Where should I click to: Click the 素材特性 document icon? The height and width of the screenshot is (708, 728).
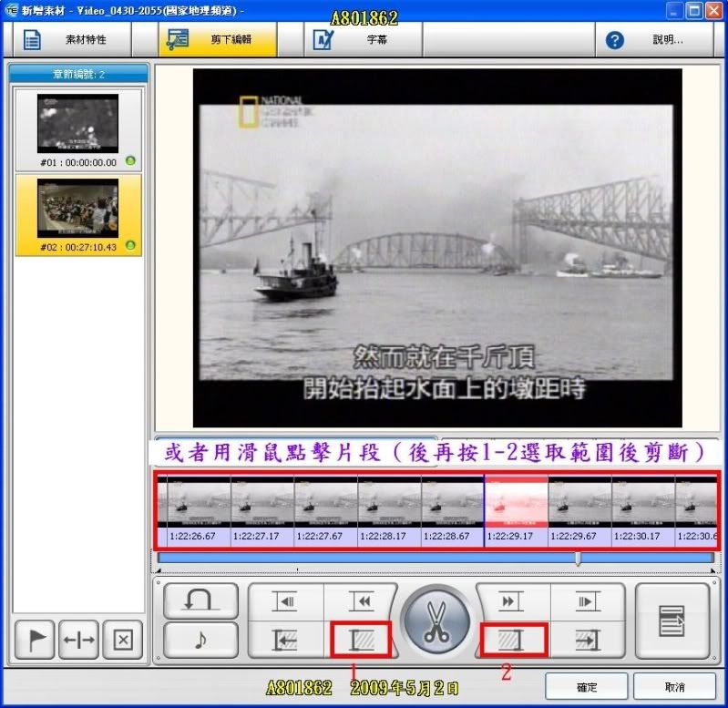pos(32,40)
